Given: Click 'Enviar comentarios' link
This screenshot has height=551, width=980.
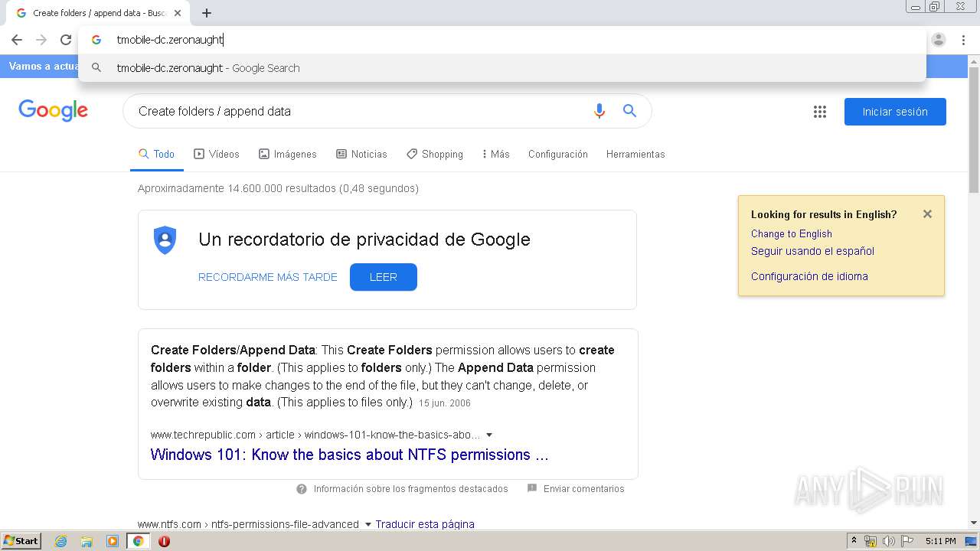Looking at the screenshot, I should 584,489.
